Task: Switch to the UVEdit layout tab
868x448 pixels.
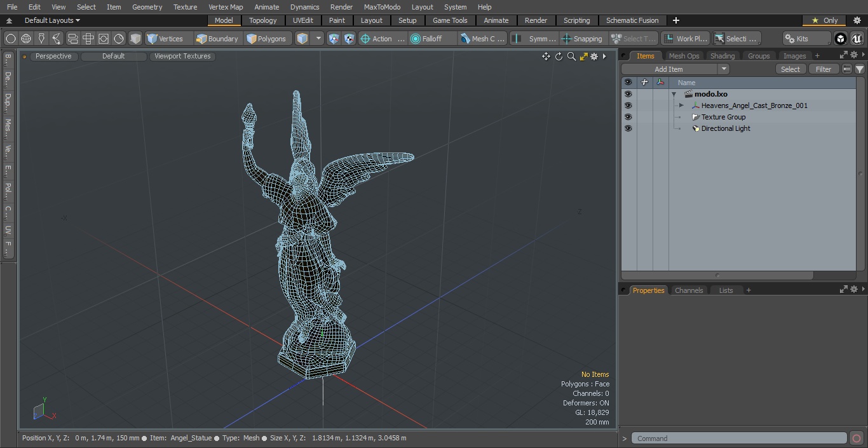Action: [303, 20]
